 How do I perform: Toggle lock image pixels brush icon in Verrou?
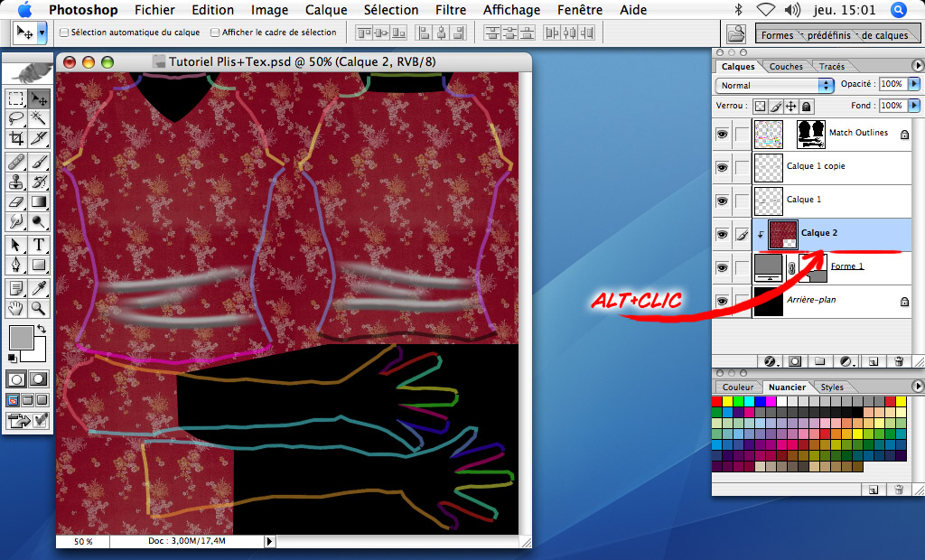[776, 107]
